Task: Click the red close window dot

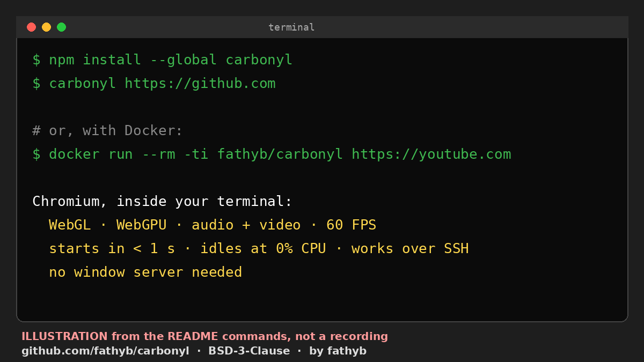Action: tap(31, 27)
